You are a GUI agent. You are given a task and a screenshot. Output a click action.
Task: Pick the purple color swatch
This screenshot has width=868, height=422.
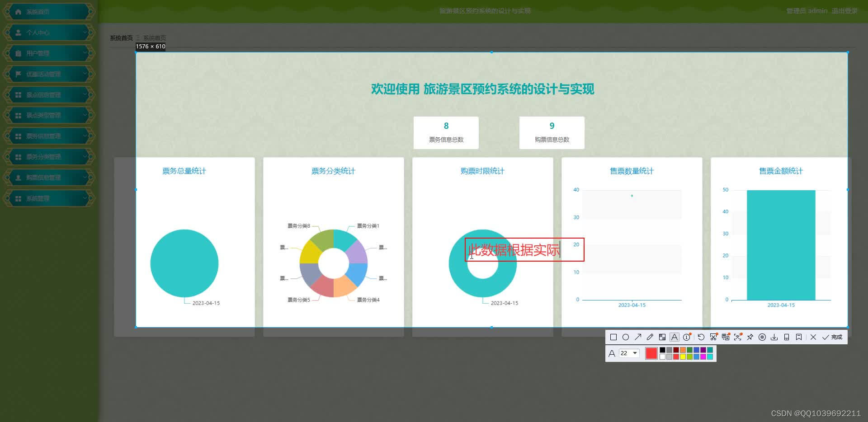[x=703, y=350]
